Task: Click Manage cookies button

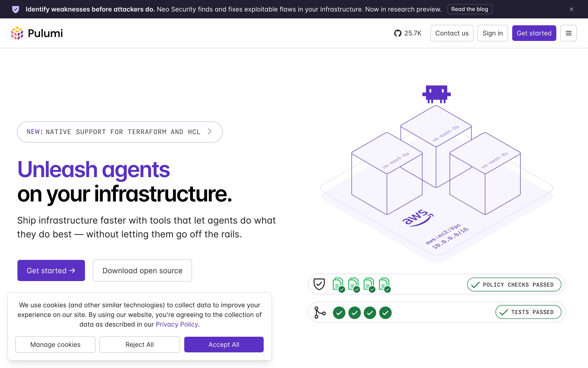Action: 55,344
